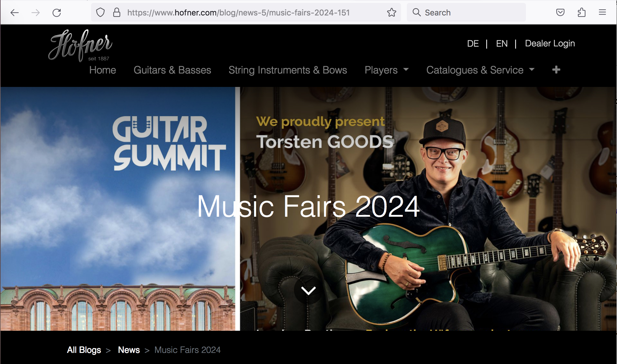Screen dimensions: 617x364
Task: Focus the browser Search field
Action: [466, 13]
